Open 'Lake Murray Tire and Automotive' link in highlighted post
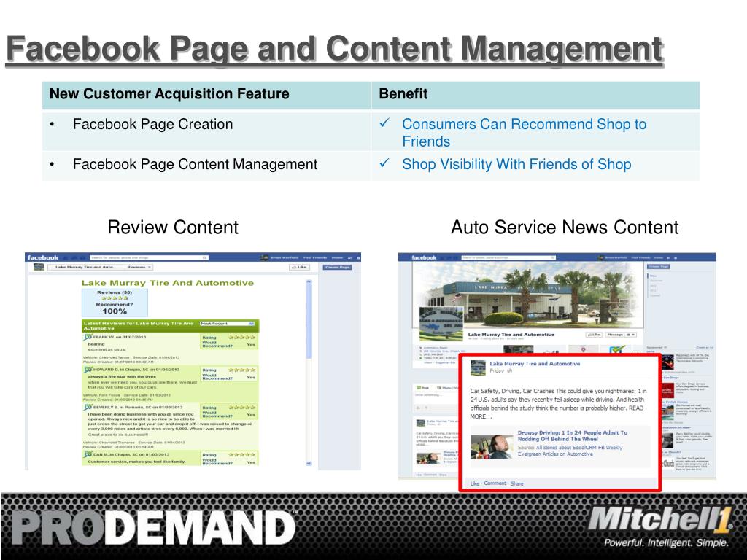Screen dimensions: 747x560 pos(535,364)
